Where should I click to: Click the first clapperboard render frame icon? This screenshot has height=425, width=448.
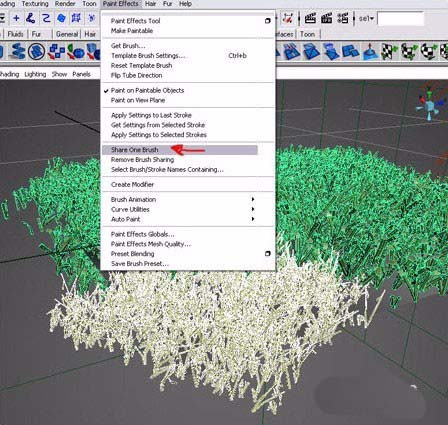310,18
